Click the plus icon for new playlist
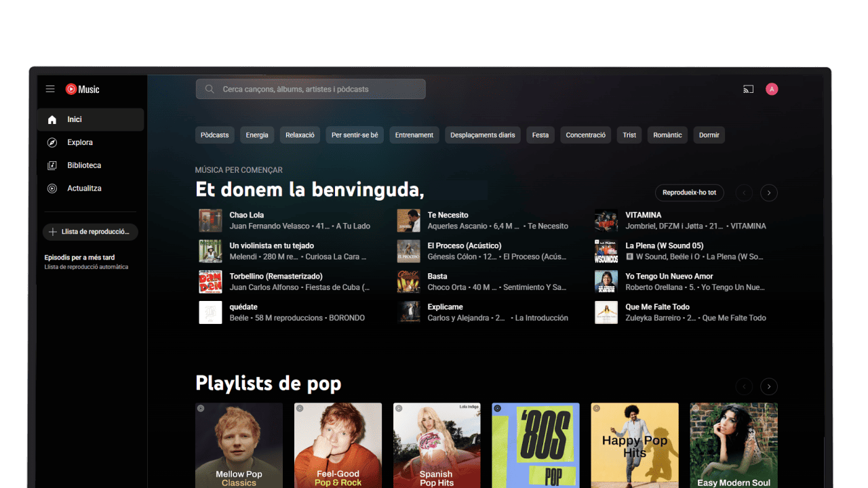The height and width of the screenshot is (488, 868). point(53,232)
